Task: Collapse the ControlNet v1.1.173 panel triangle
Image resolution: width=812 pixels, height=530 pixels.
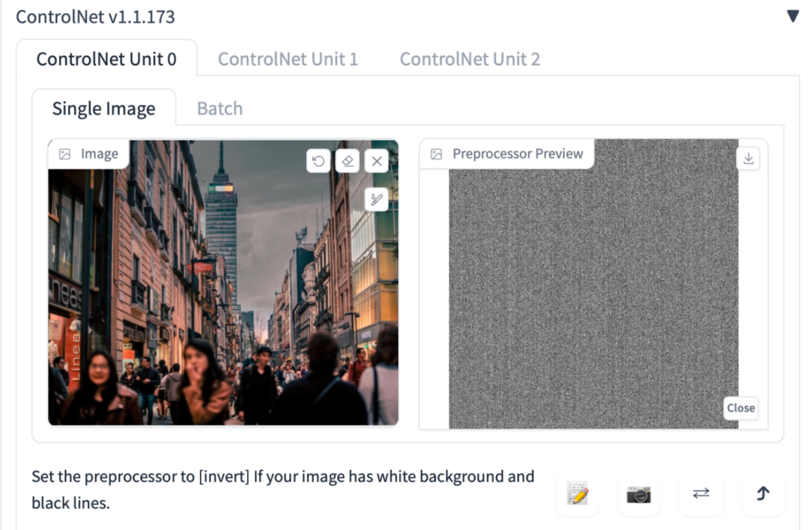Action: click(x=793, y=16)
